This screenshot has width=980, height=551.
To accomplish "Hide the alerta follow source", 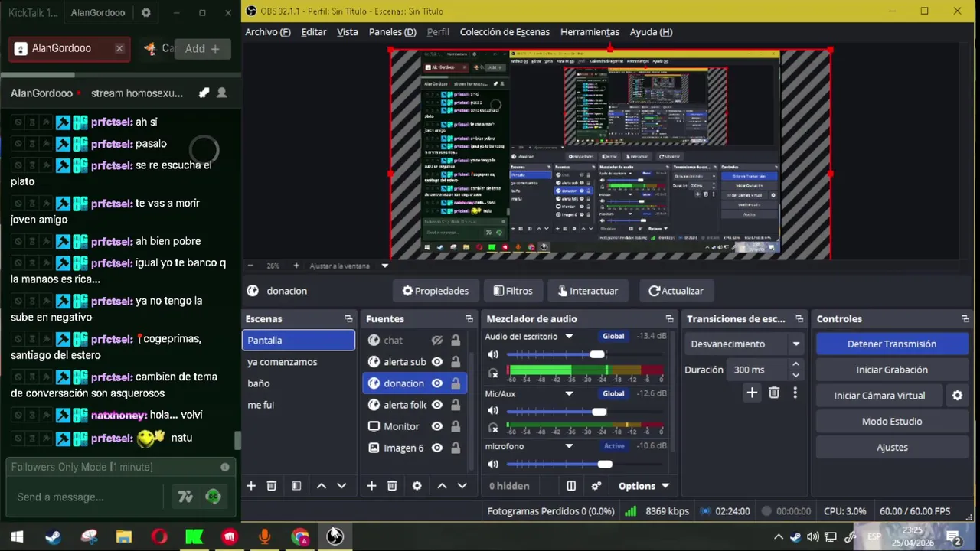I will click(x=437, y=405).
